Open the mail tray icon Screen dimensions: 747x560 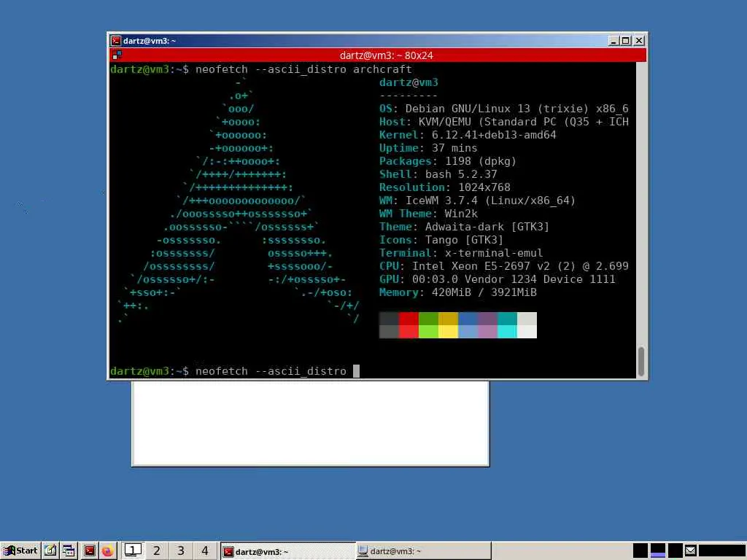pos(690,551)
